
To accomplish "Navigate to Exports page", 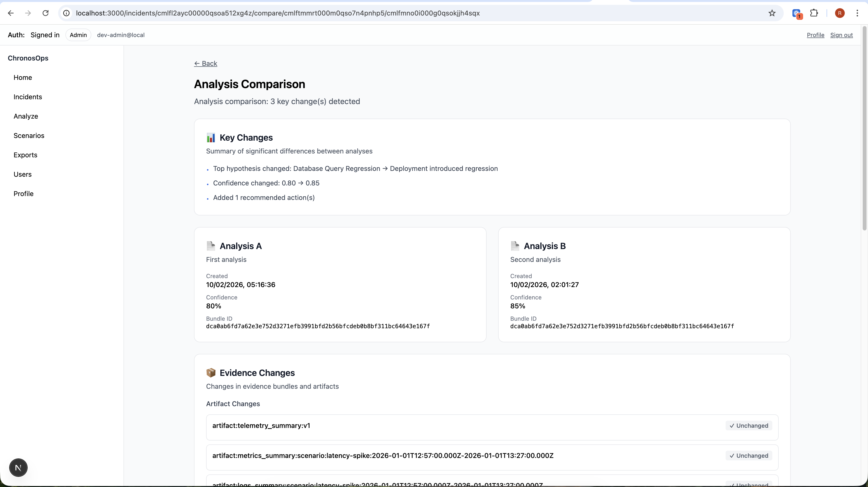I will tap(25, 155).
